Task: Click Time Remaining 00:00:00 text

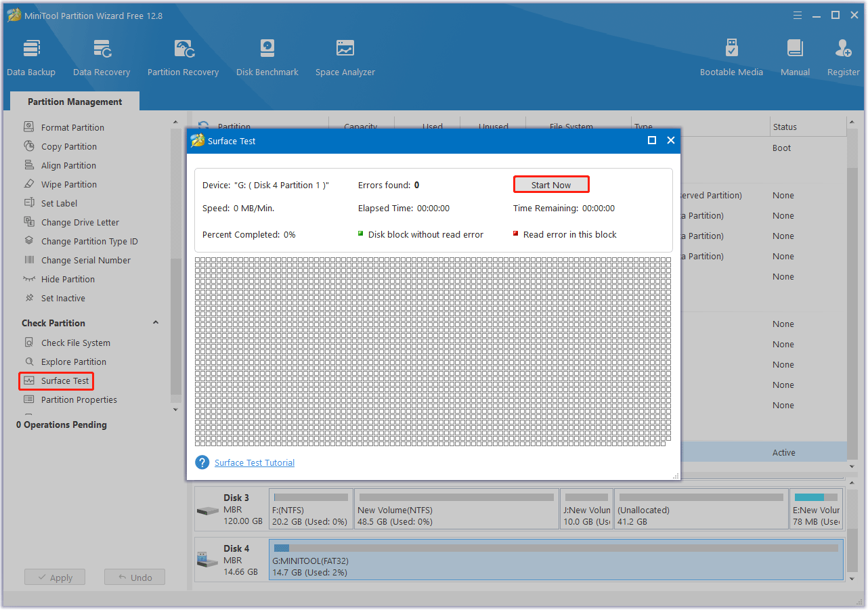Action: click(x=564, y=208)
